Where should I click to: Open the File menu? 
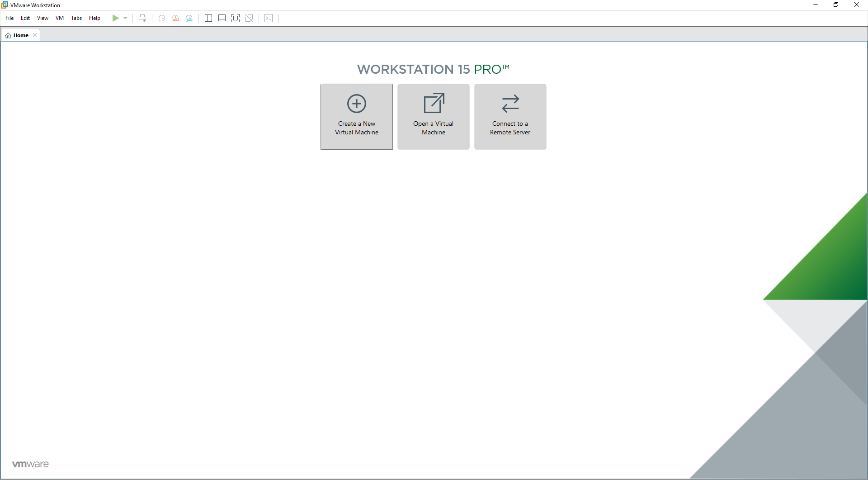tap(9, 18)
